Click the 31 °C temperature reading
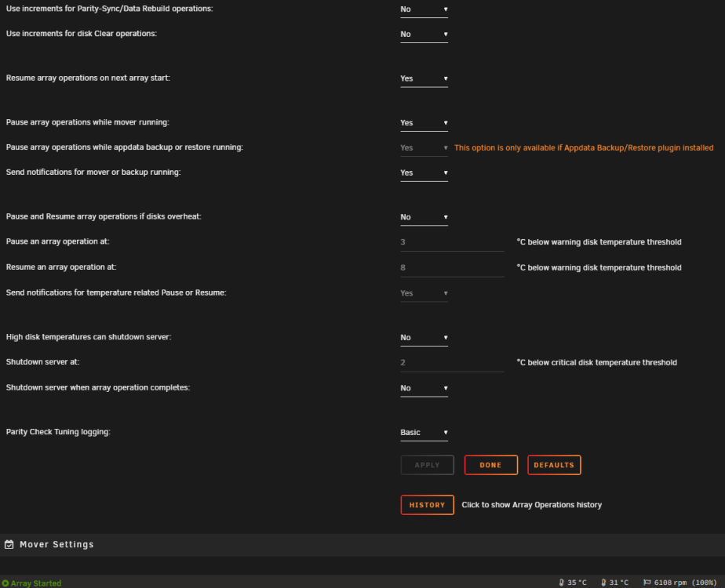The width and height of the screenshot is (725, 588). pyautogui.click(x=618, y=583)
